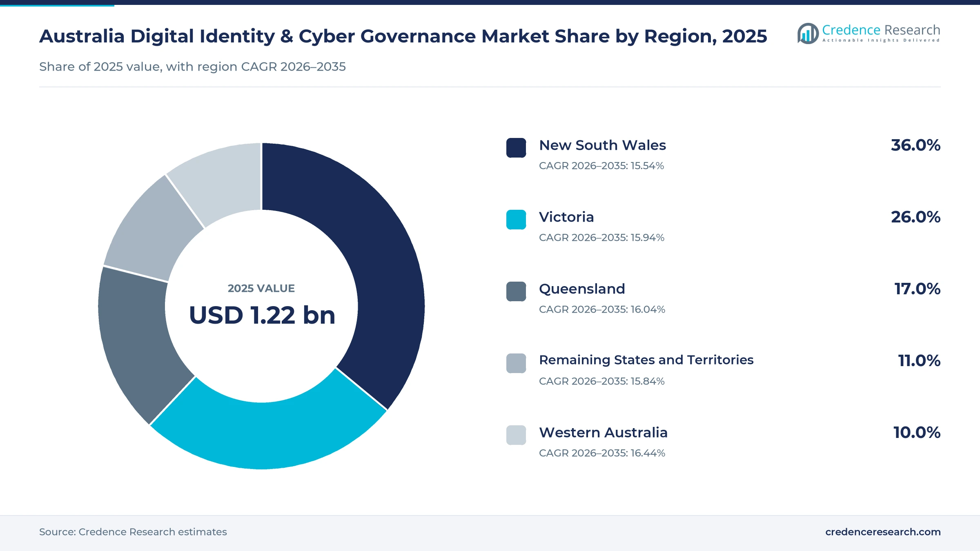Click the 11.0% share value

click(x=919, y=361)
